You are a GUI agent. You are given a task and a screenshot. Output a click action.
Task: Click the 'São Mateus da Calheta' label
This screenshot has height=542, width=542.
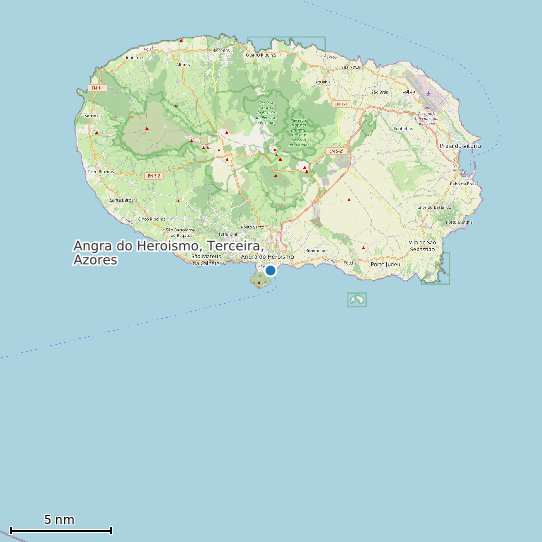pos(206,260)
